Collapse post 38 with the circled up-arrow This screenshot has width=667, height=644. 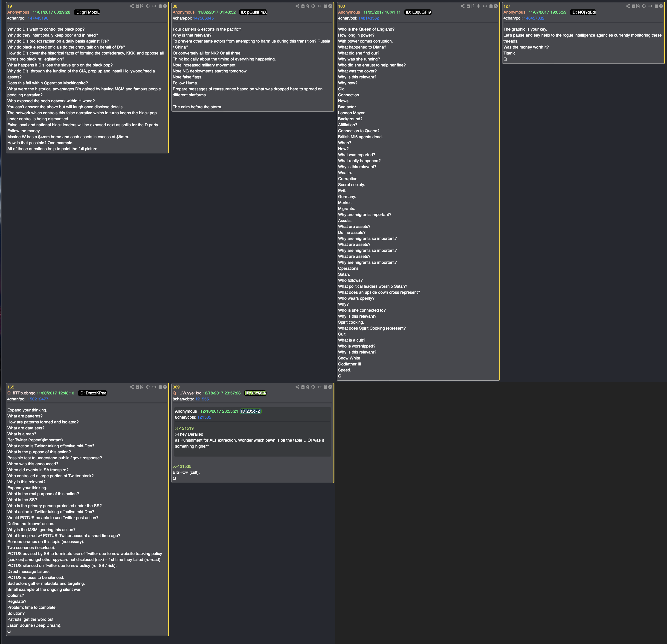(331, 6)
